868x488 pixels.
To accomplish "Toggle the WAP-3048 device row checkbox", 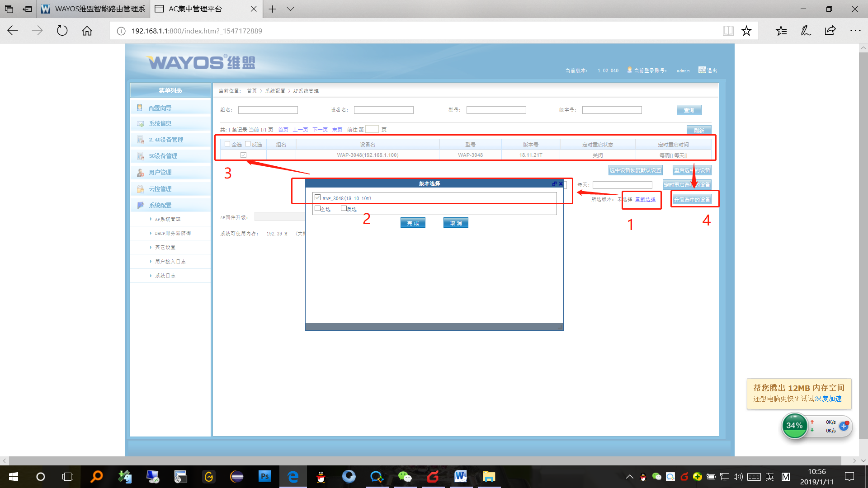I will pos(243,155).
